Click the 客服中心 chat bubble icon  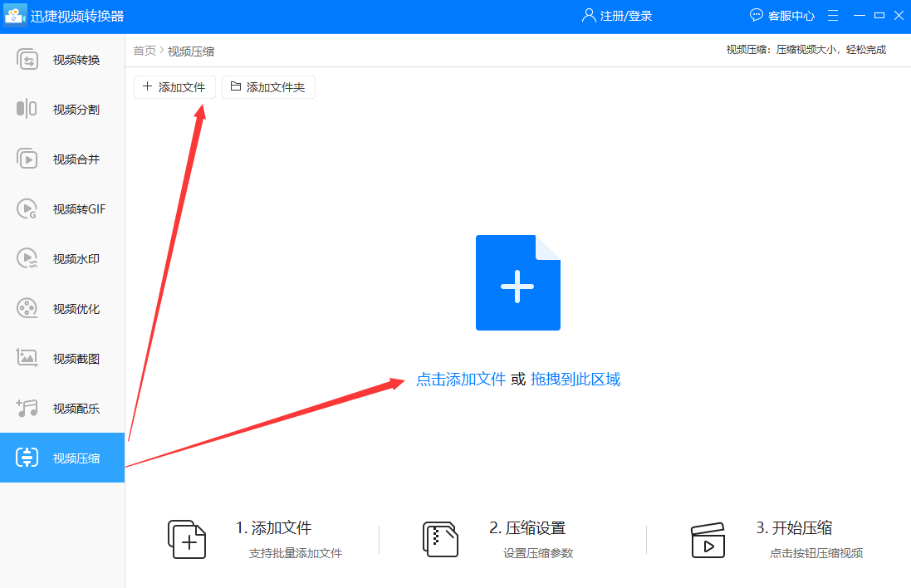[x=756, y=15]
